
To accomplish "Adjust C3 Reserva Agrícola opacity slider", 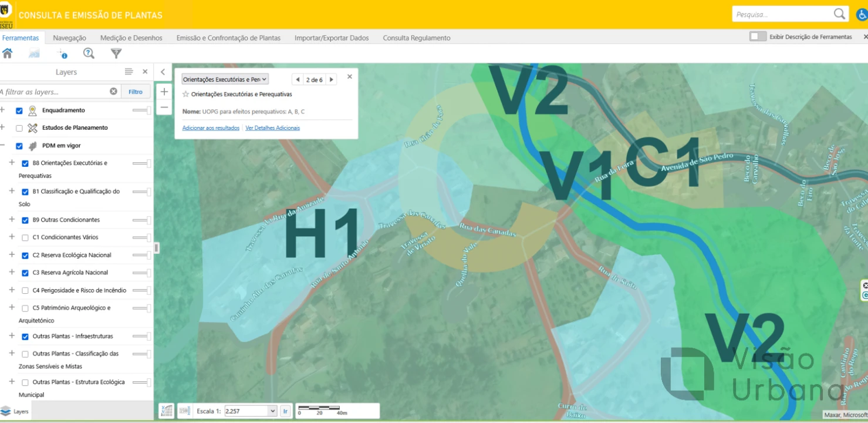I will coord(141,273).
